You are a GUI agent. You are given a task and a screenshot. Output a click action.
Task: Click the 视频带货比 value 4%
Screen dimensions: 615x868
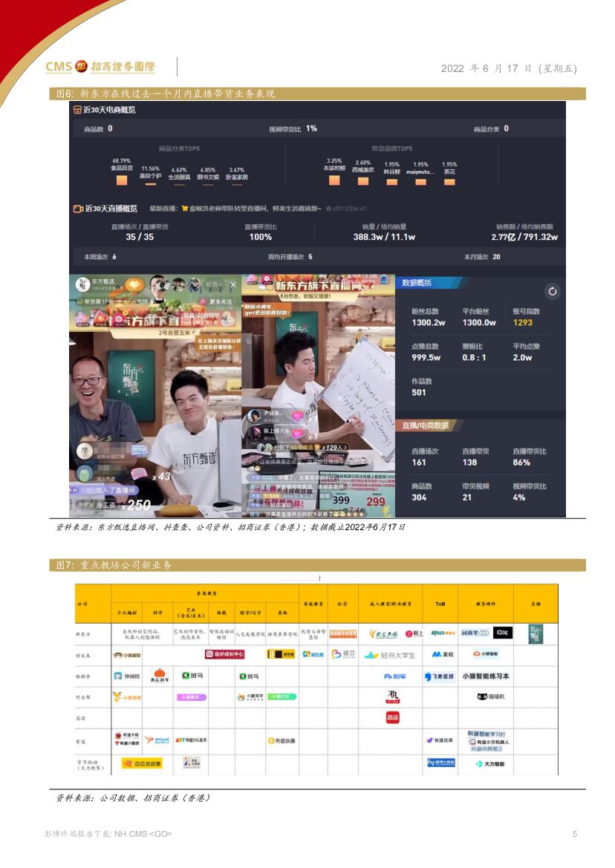[x=518, y=497]
